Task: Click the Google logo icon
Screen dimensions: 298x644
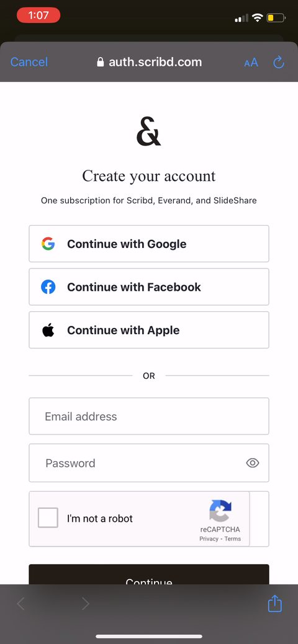Action: pyautogui.click(x=48, y=244)
